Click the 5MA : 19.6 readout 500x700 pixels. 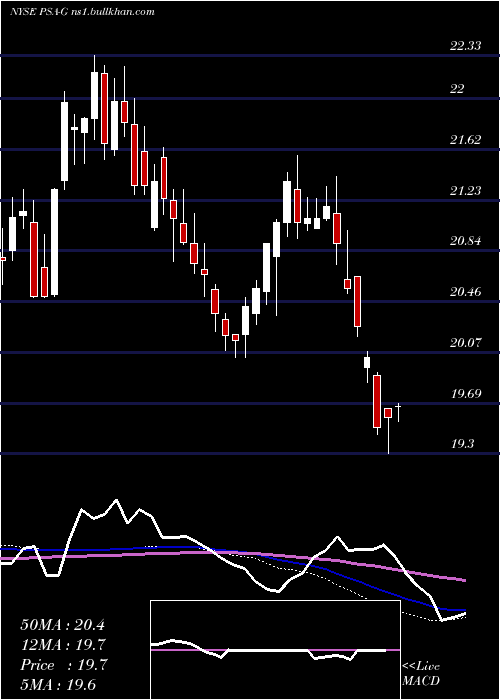click(58, 685)
